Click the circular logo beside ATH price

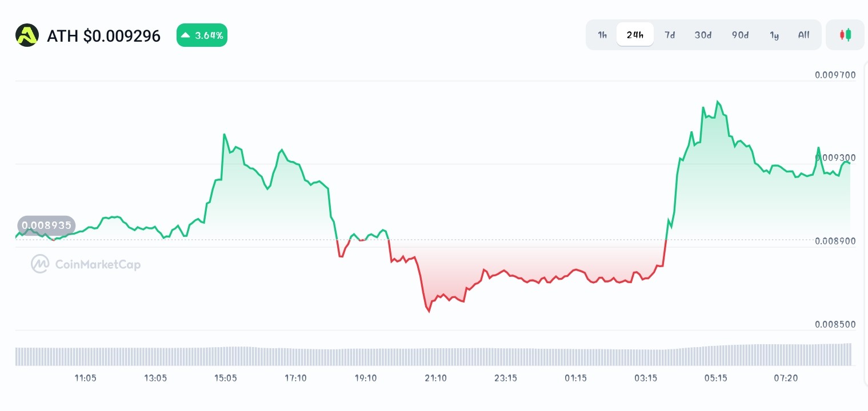click(27, 35)
